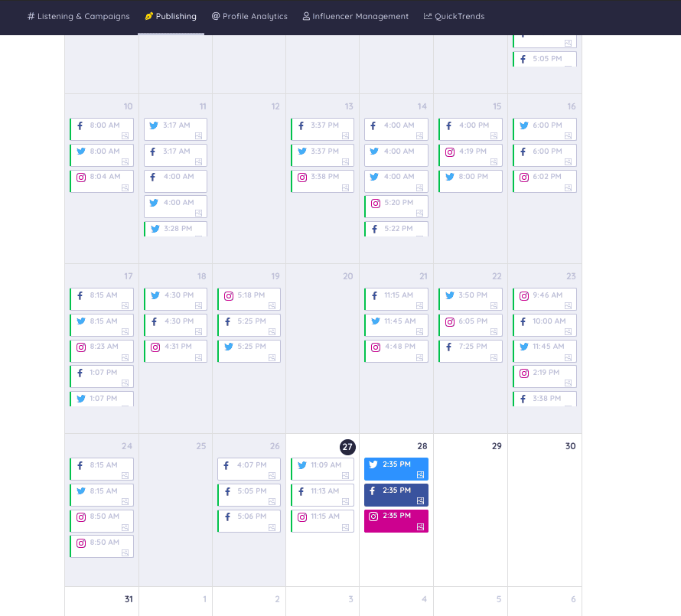
Task: Open Instagram post at 4:31 PM on the 18th
Action: coord(175,351)
